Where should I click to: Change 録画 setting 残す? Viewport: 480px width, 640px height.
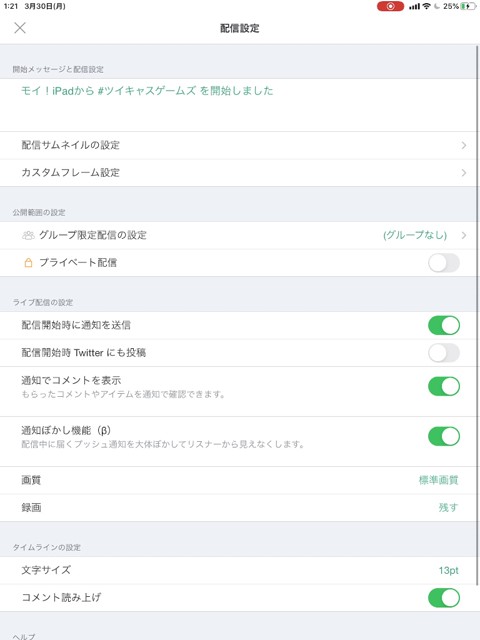[448, 507]
